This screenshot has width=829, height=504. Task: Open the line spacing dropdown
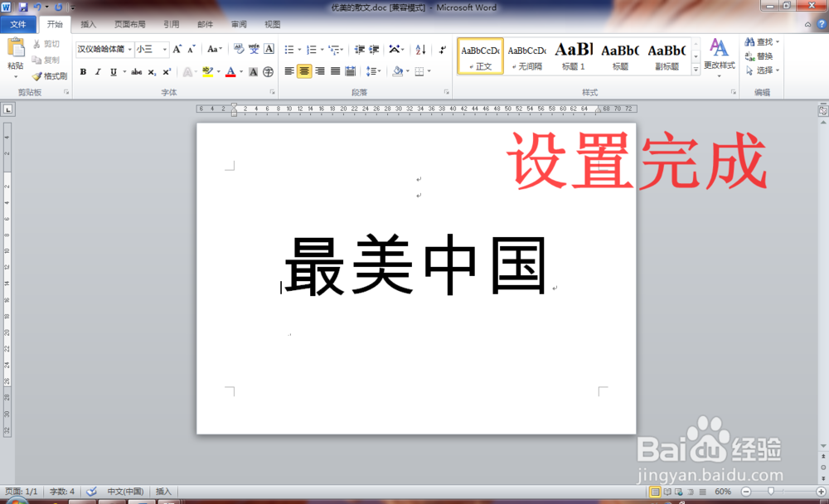point(377,72)
